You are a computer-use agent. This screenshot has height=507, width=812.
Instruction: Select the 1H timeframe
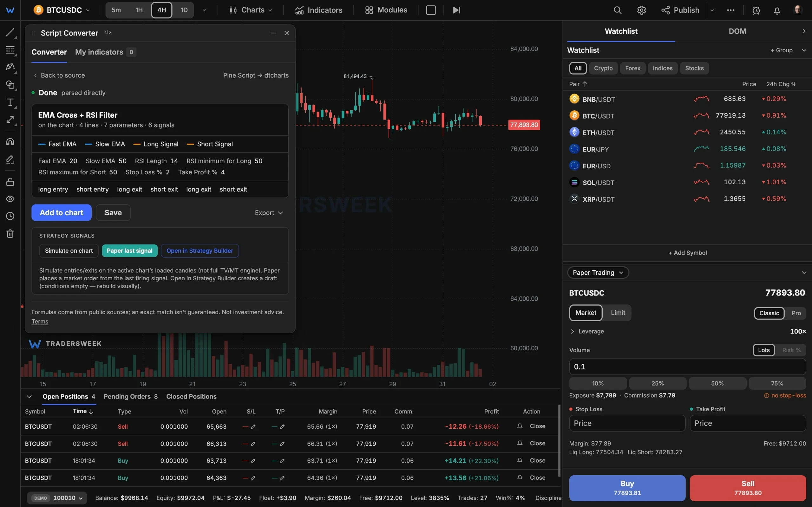[x=139, y=10]
